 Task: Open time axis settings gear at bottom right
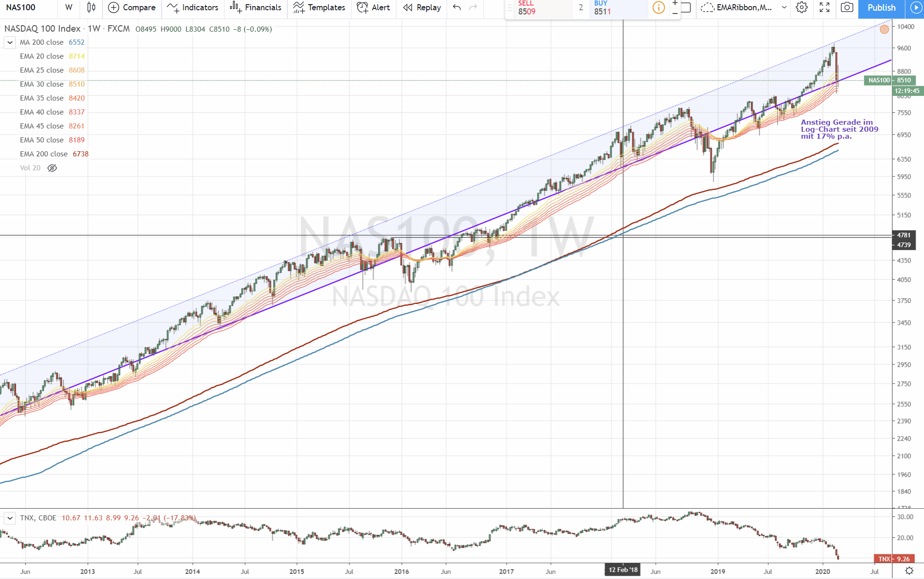click(x=909, y=571)
